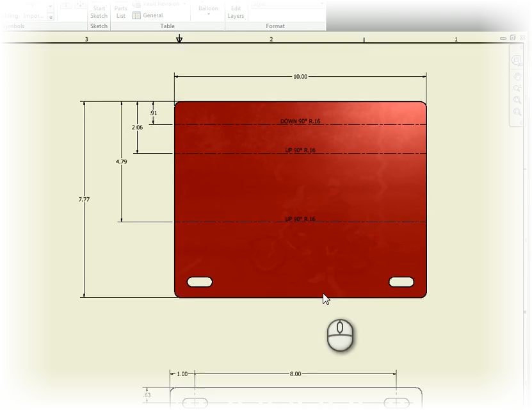The width and height of the screenshot is (532, 410).
Task: Open the Edit Layers tool
Action: click(236, 12)
